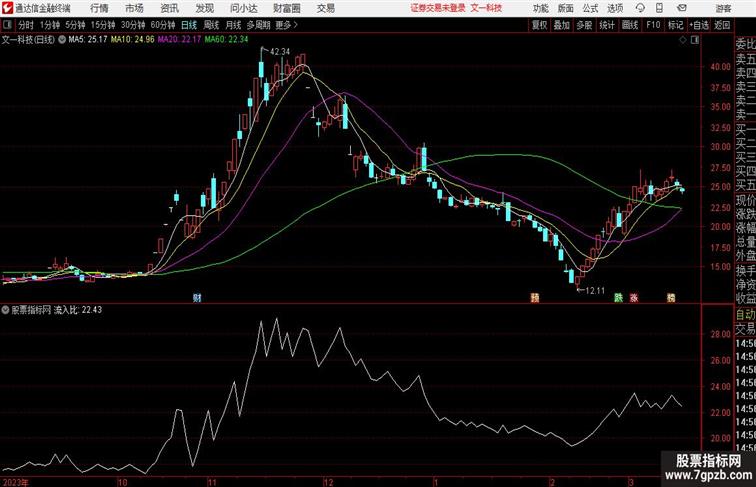Open the 功能 menu
Screen dimensions: 756x487
tap(540, 8)
